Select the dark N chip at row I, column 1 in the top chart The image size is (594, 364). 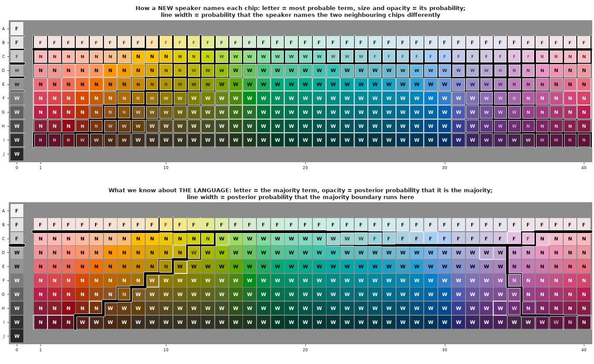[40, 140]
